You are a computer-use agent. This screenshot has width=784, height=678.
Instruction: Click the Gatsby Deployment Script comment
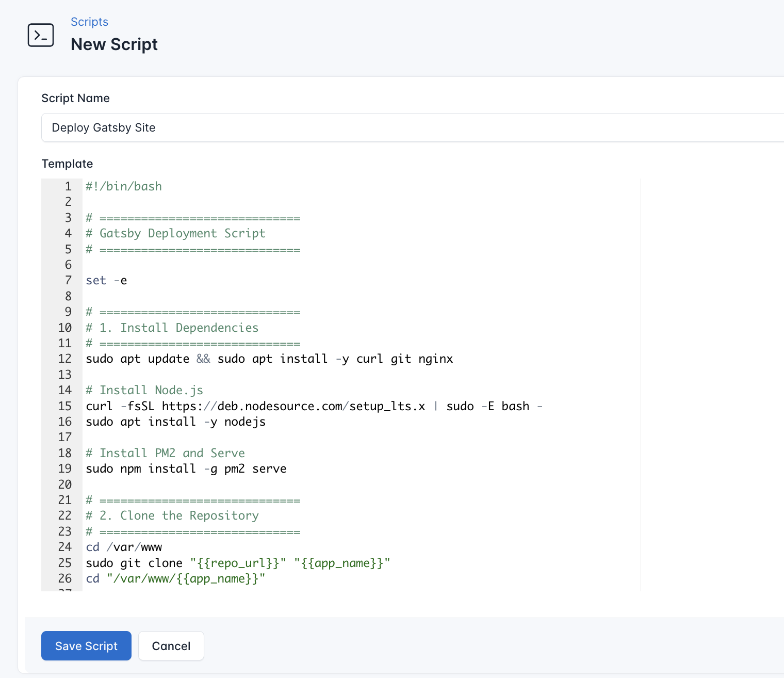pos(175,233)
